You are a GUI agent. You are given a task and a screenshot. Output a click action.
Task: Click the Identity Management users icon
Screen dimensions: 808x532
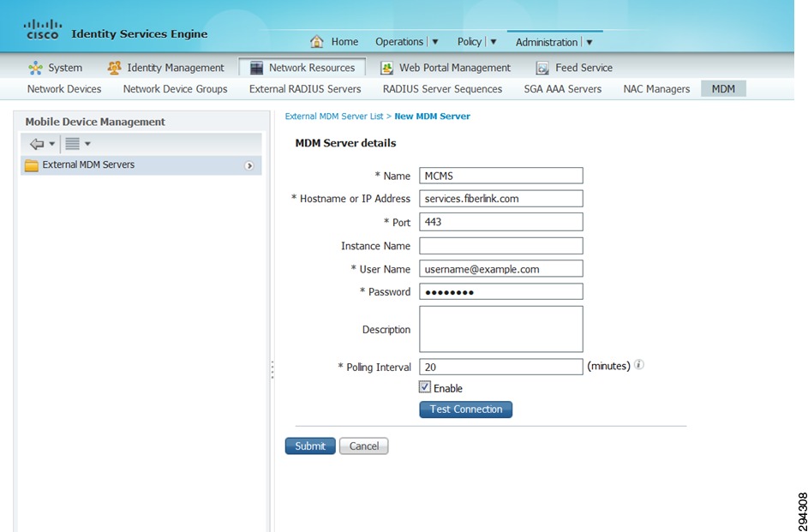click(x=114, y=68)
